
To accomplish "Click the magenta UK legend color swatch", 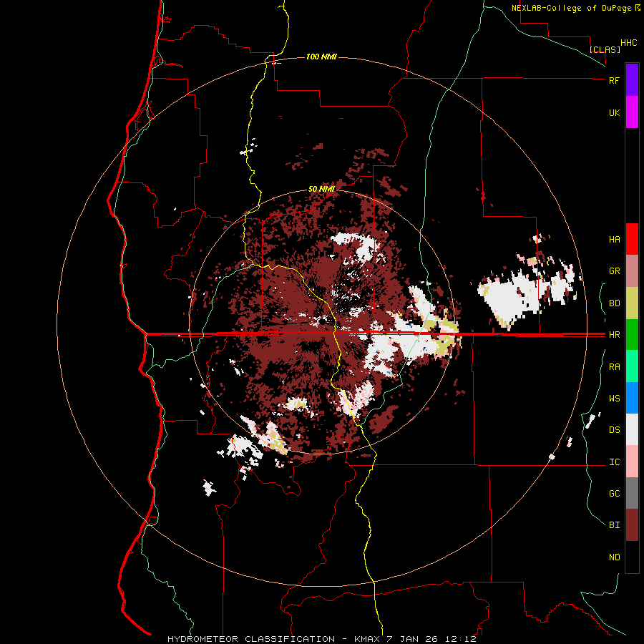I will 632,112.
